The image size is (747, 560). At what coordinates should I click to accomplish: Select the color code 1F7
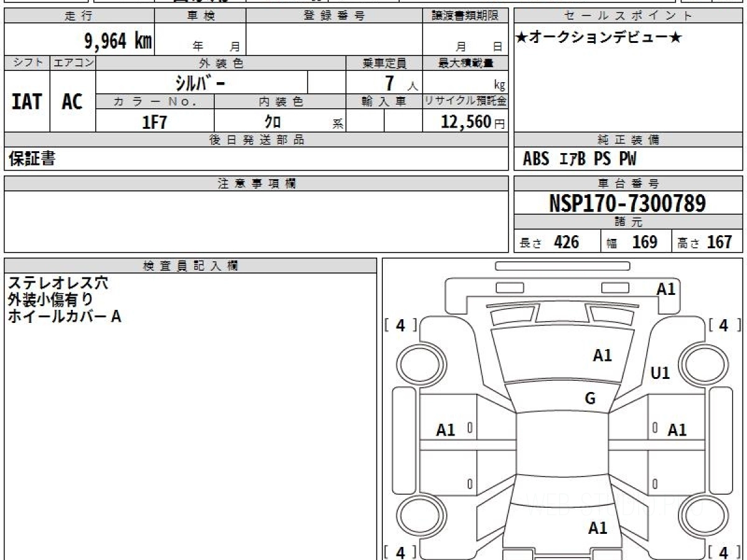(x=155, y=122)
